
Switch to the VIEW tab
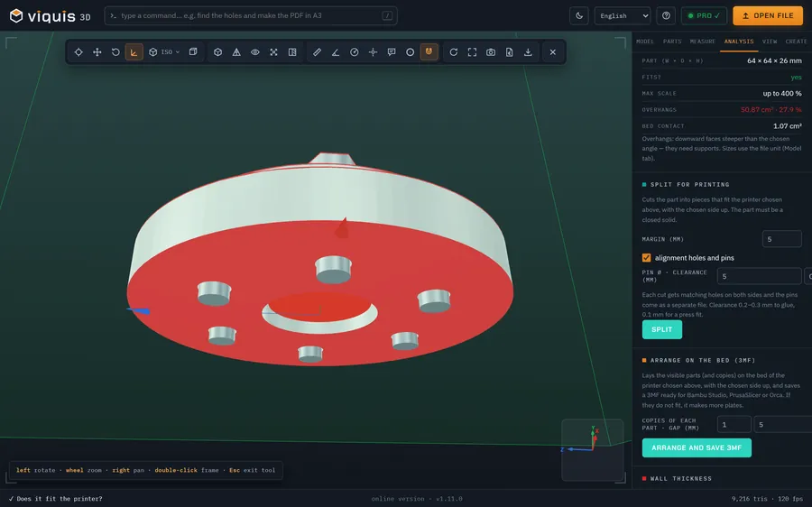pyautogui.click(x=770, y=41)
